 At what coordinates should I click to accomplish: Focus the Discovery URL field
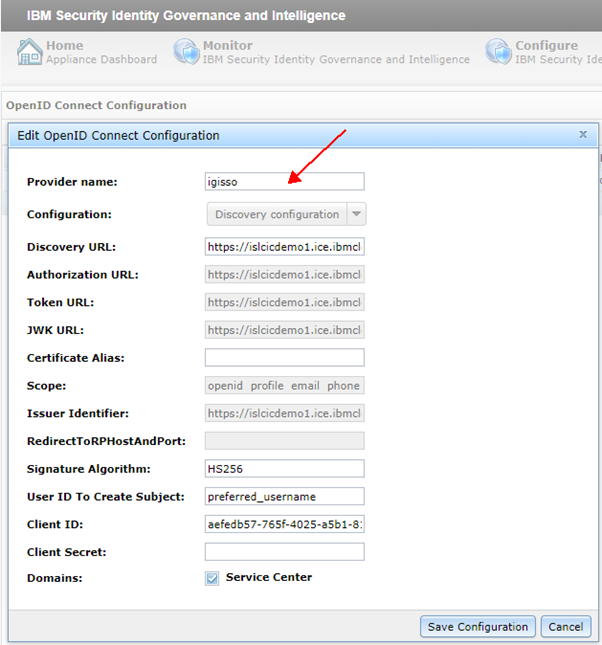(x=285, y=246)
